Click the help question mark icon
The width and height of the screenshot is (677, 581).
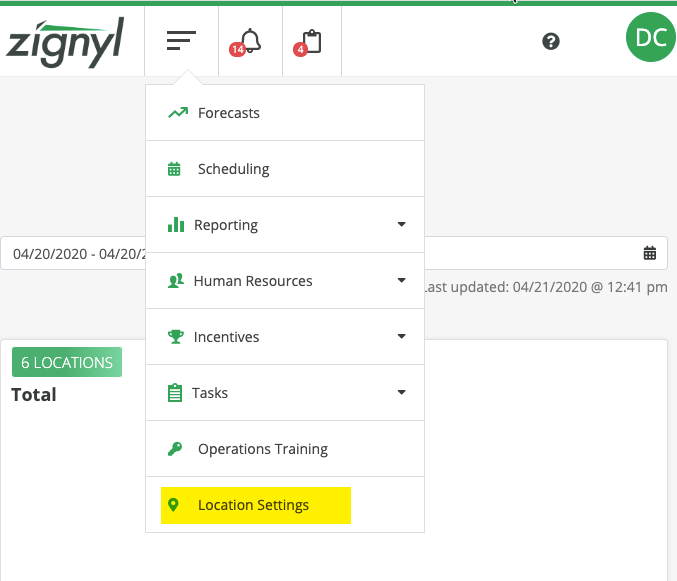550,41
